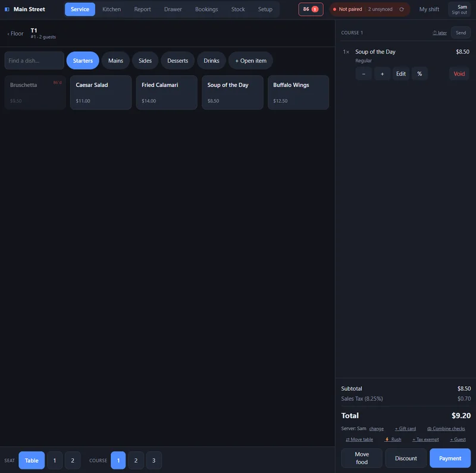Screen dimensions: 476x473
Task: Open the Discount button
Action: coord(406,458)
